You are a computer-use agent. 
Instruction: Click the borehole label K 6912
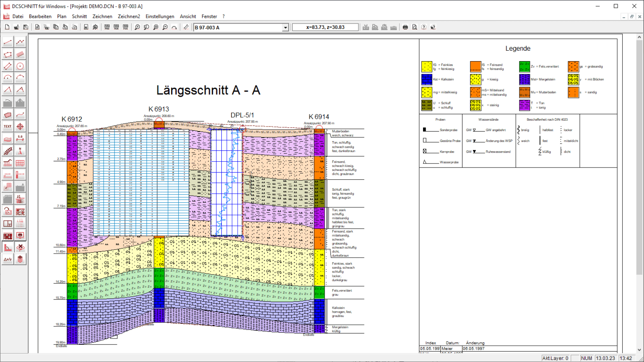pos(72,119)
